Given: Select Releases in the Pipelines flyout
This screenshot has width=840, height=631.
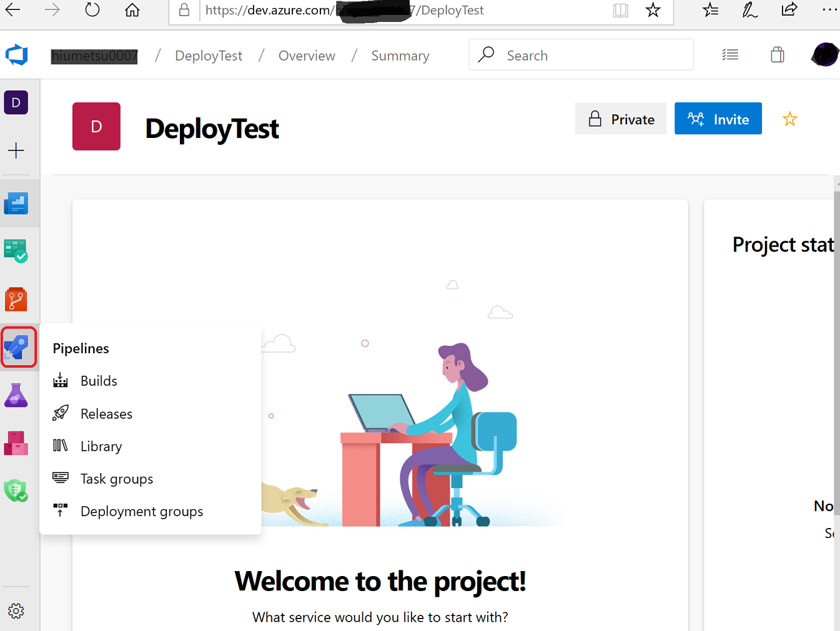Looking at the screenshot, I should pos(106,413).
